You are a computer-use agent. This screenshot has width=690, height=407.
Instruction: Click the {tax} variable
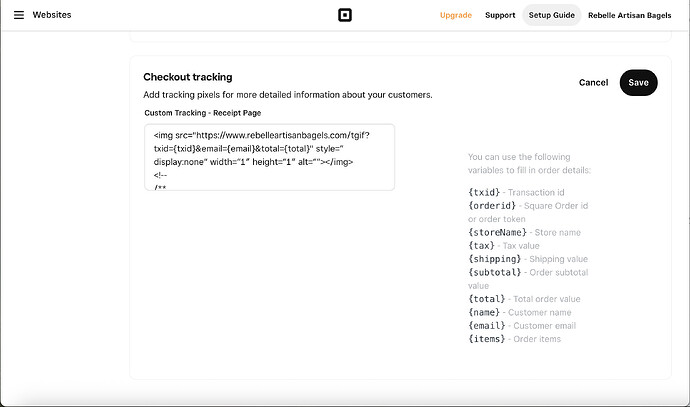(481, 245)
